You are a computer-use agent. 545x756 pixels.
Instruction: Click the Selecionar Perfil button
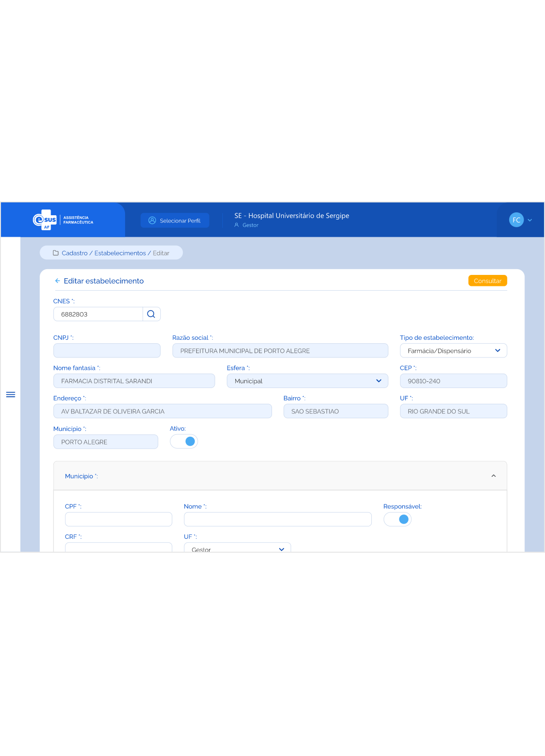[x=175, y=220]
